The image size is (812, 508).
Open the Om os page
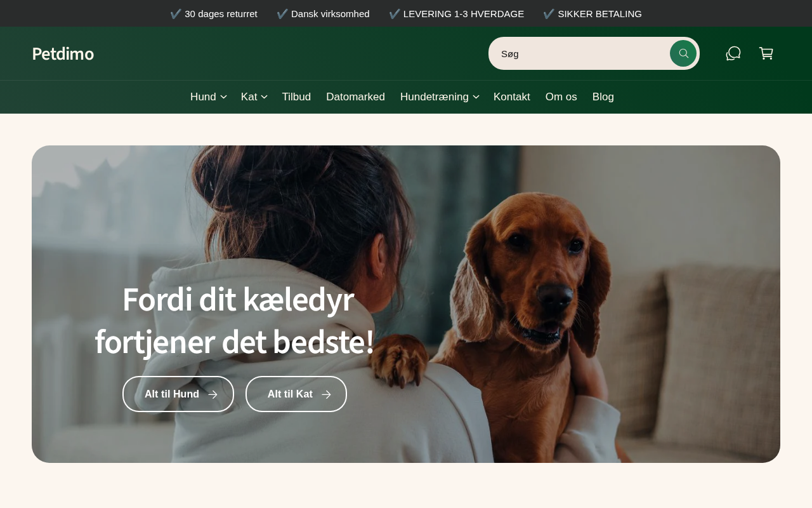[x=561, y=97]
